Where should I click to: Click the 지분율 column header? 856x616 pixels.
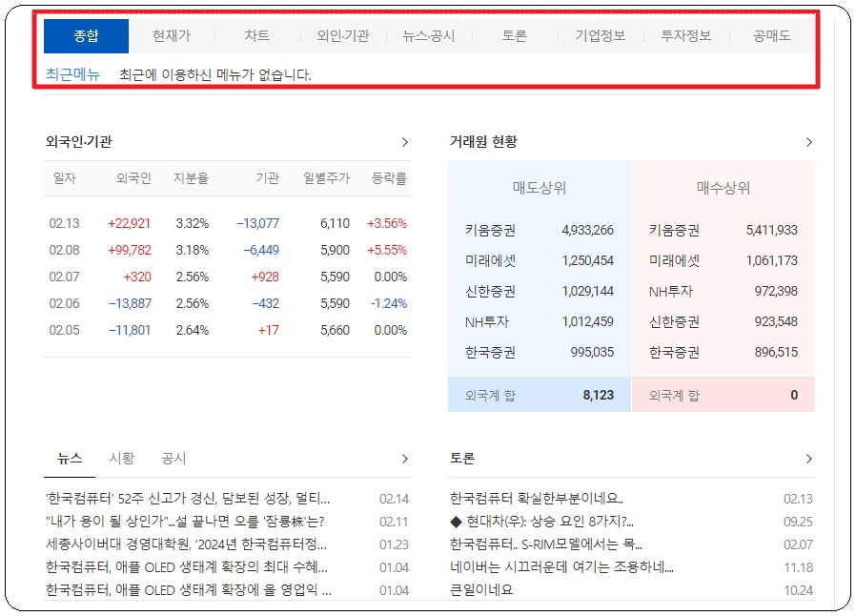(x=191, y=178)
